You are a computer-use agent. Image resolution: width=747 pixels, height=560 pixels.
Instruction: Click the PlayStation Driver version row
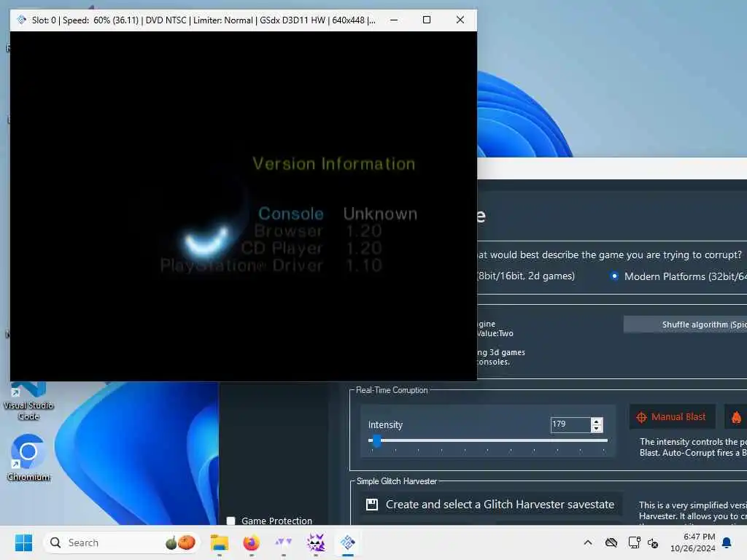point(271,265)
